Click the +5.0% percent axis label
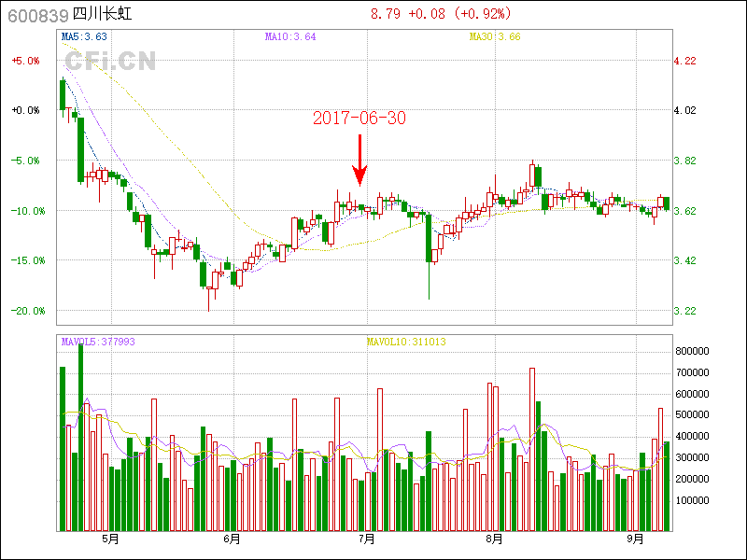Screen dimensions: 747x560 pyautogui.click(x=26, y=61)
